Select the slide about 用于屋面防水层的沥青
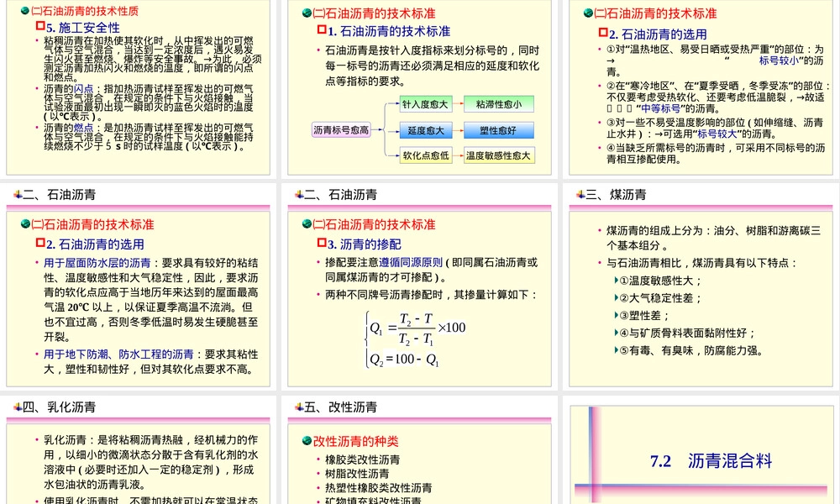This screenshot has height=504, width=840. pos(139,286)
